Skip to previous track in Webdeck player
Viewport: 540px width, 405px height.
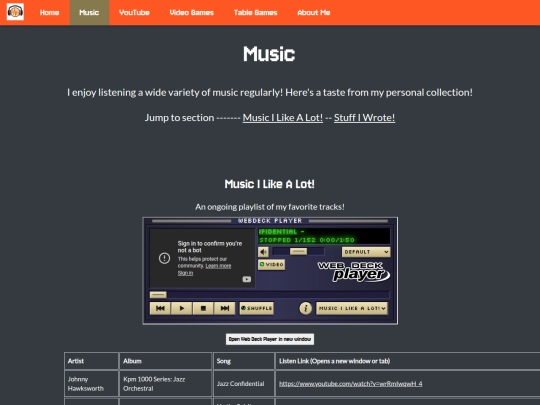160,308
